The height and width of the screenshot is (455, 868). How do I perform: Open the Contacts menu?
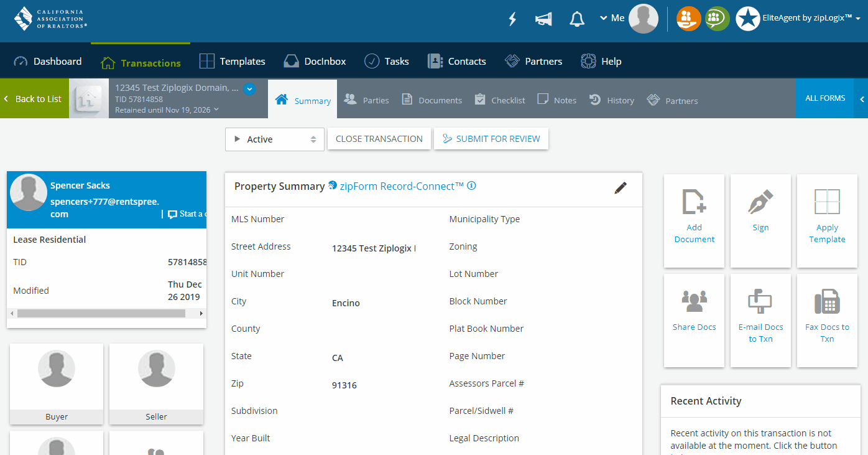[457, 61]
